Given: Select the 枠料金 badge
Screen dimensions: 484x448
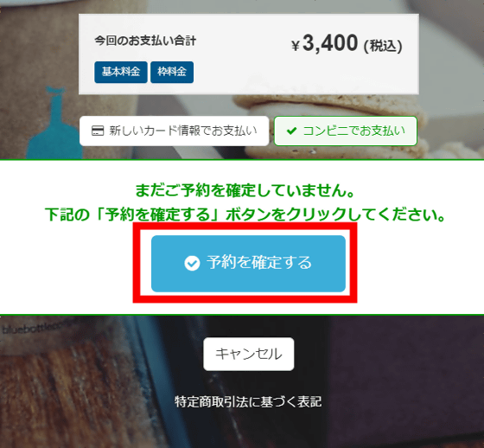Looking at the screenshot, I should 172,72.
